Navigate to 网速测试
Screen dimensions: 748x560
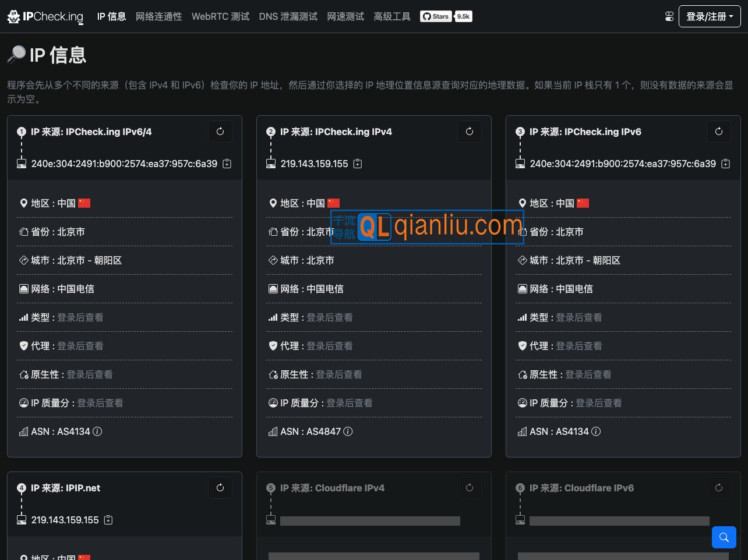point(345,16)
